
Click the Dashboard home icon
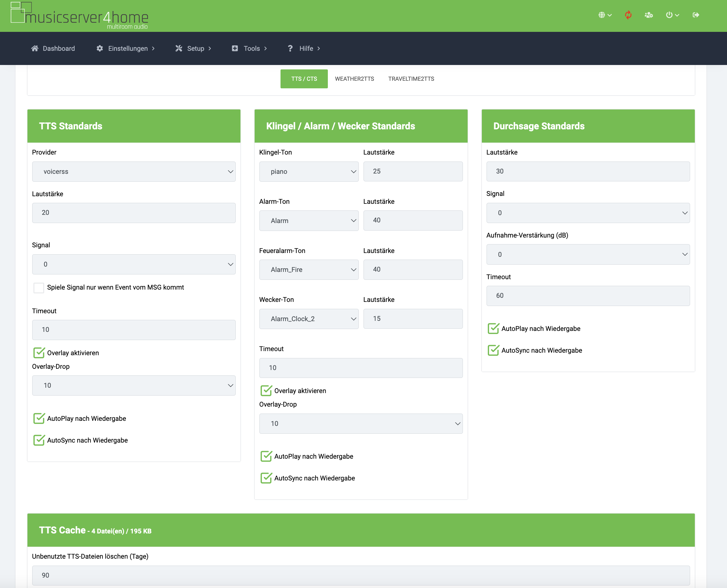click(35, 49)
